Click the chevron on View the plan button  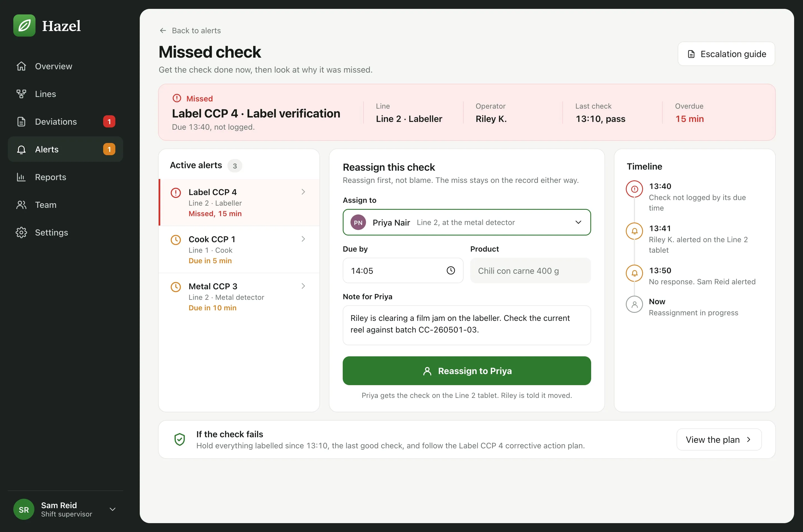click(749, 439)
